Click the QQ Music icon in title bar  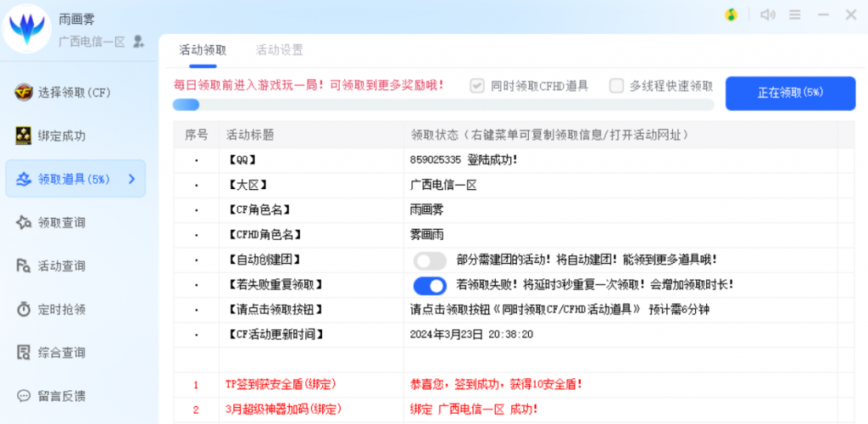(x=731, y=15)
